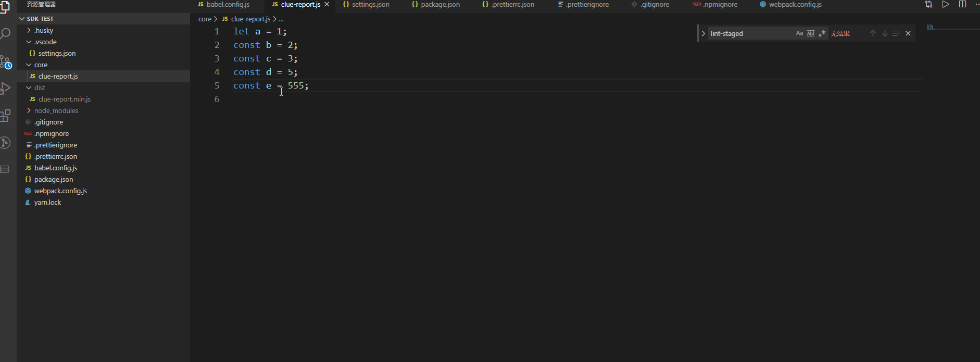Click Find in Selection icon

click(896, 33)
